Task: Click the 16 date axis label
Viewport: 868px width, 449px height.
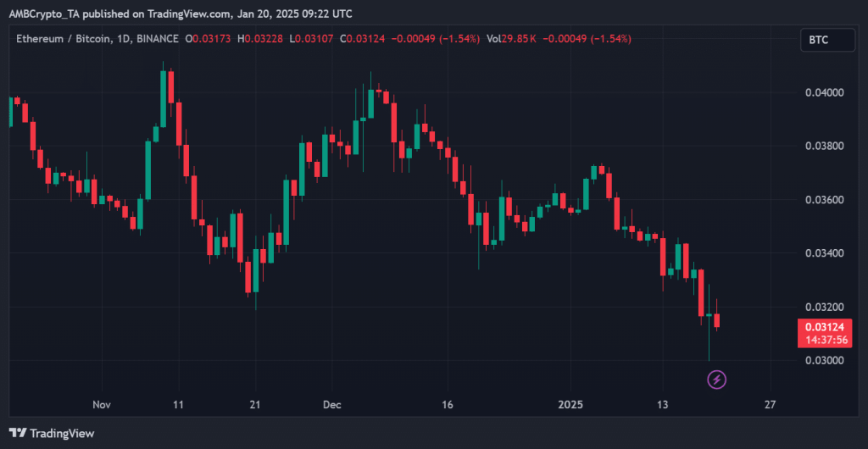Action: coord(448,405)
